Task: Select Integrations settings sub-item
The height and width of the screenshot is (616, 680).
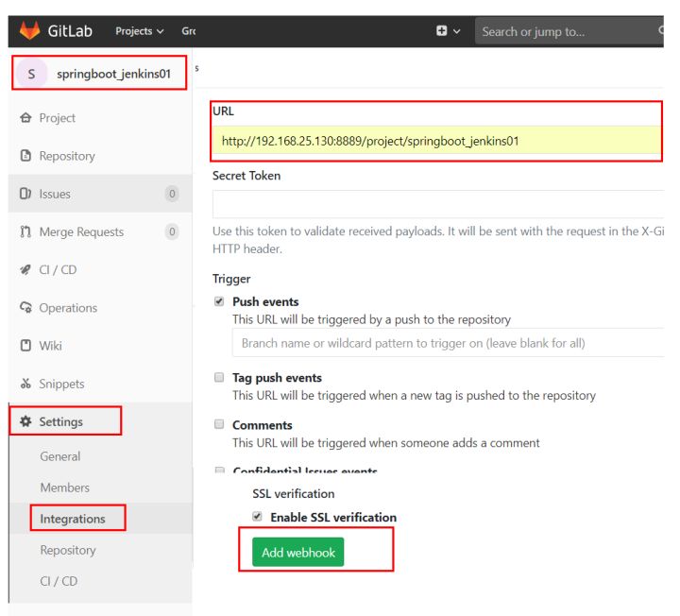Action: [73, 519]
